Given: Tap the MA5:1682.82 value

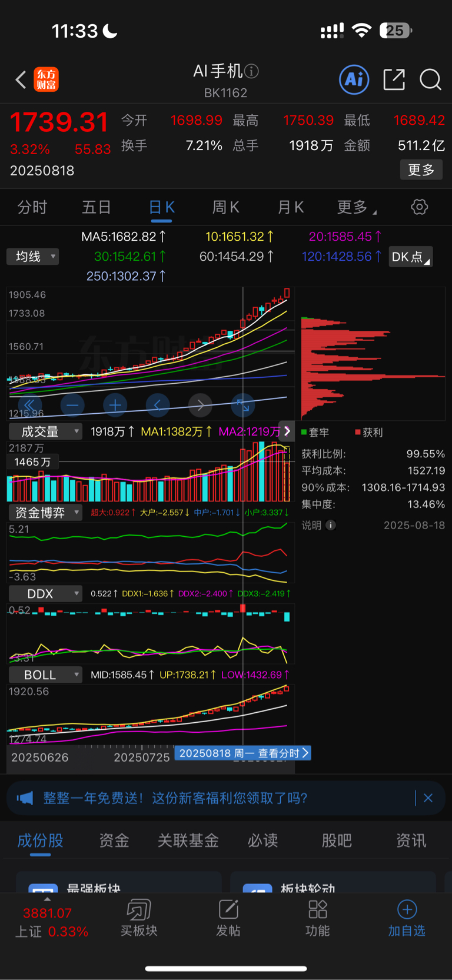Looking at the screenshot, I should tap(124, 237).
